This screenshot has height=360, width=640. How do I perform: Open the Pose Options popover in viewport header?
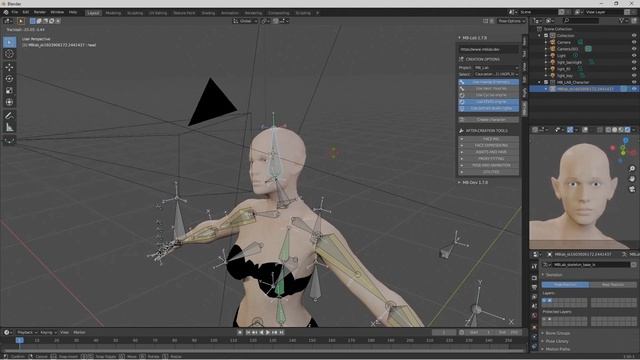511,21
